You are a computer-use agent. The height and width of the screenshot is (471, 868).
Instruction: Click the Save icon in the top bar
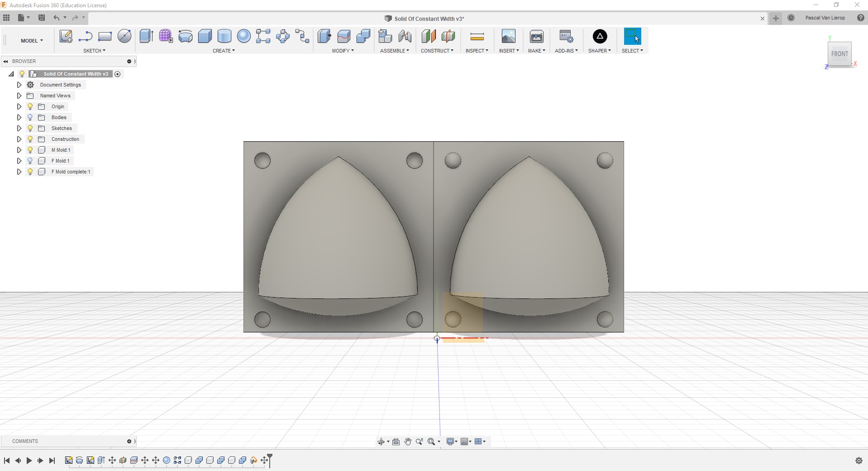(x=42, y=18)
